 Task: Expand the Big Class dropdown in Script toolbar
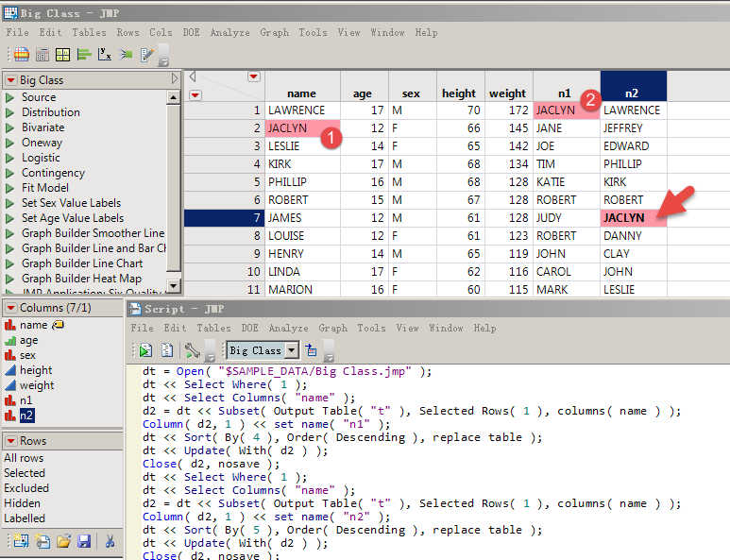click(x=291, y=350)
